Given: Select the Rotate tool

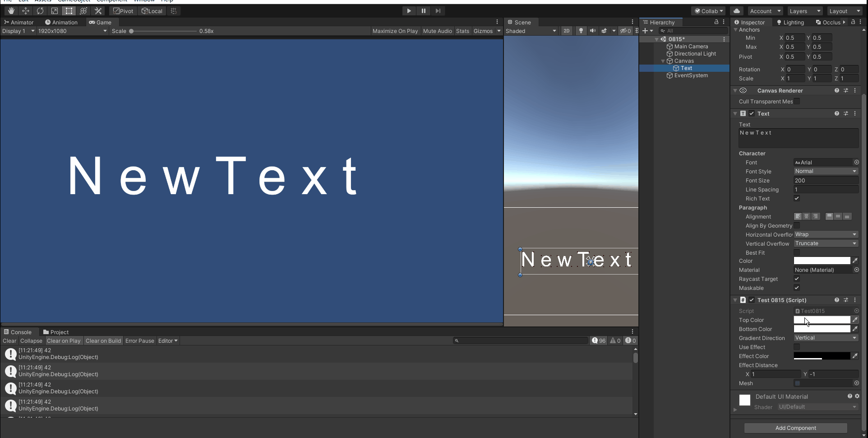Looking at the screenshot, I should [x=40, y=11].
